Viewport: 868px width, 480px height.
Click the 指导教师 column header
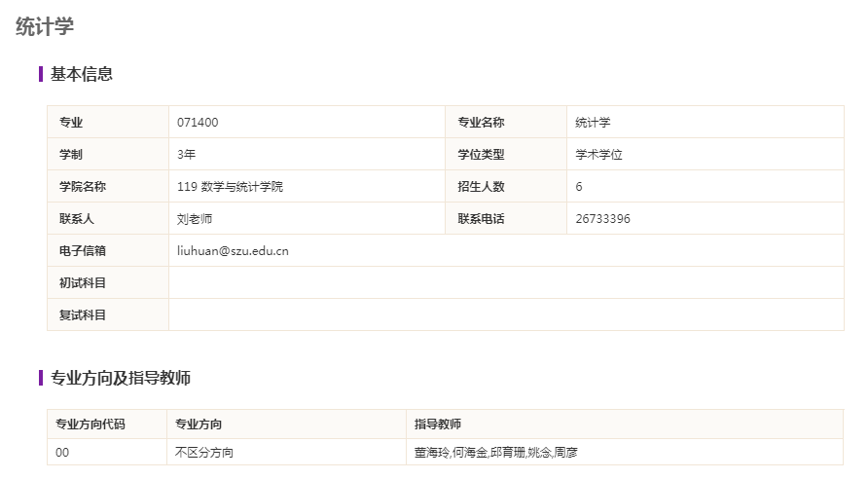625,425
